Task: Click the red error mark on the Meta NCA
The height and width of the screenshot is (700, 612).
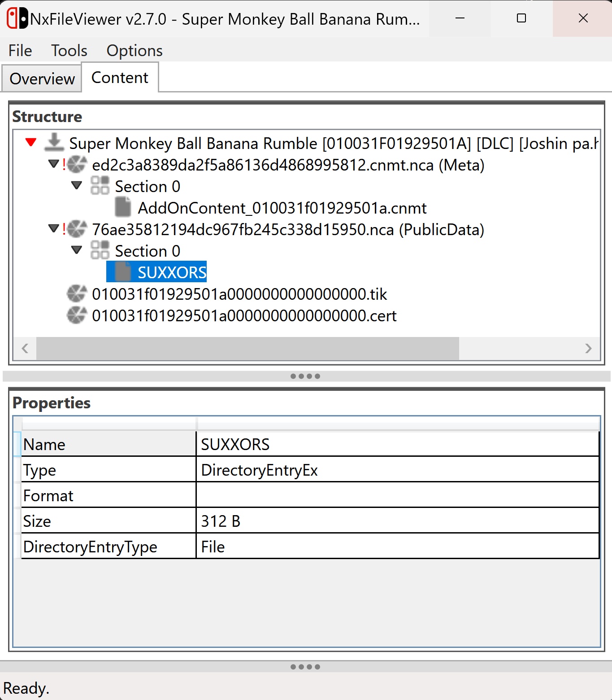Action: [64, 165]
